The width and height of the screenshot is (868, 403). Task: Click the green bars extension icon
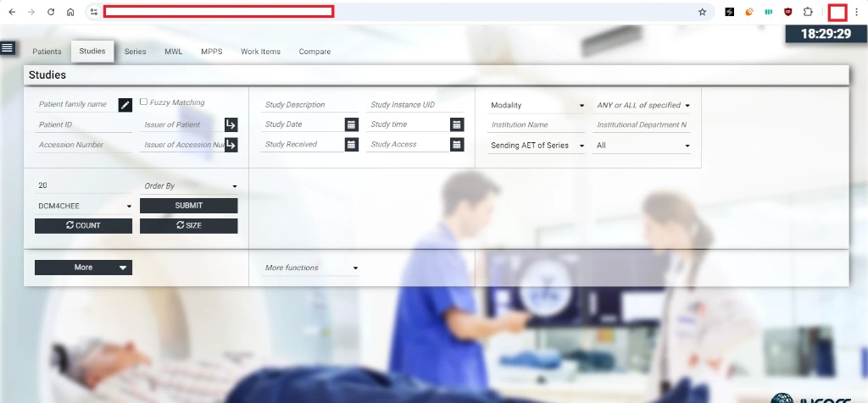768,12
